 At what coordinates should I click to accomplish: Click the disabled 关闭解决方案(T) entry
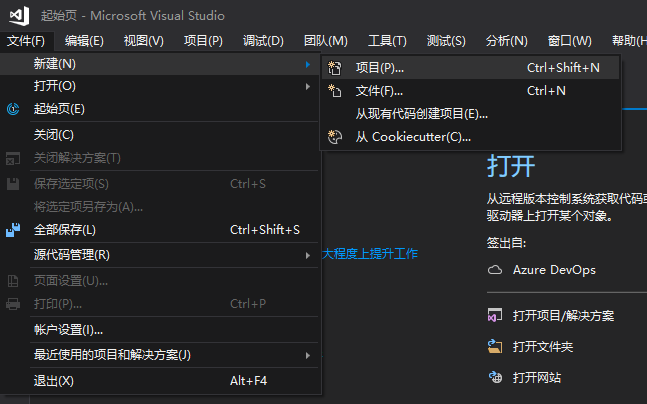(160, 158)
